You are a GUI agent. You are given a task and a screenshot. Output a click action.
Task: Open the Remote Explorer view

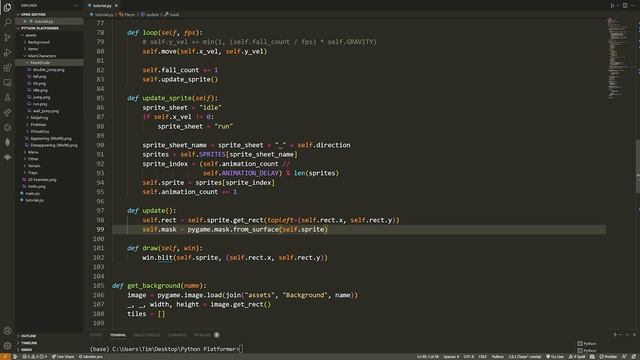tap(7, 82)
